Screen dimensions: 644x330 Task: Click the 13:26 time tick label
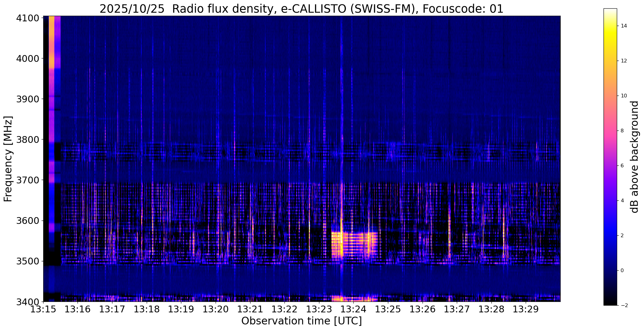[423, 309]
